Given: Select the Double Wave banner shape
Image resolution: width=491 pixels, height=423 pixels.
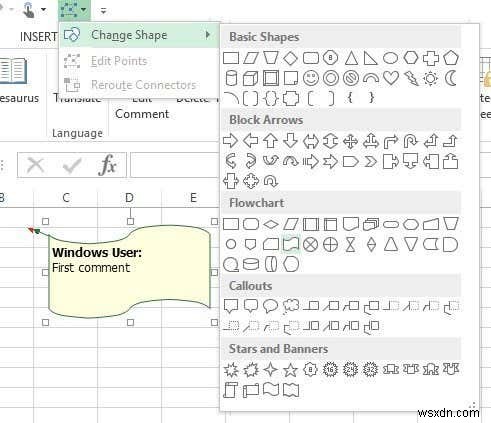Looking at the screenshot, I should coord(291,389).
